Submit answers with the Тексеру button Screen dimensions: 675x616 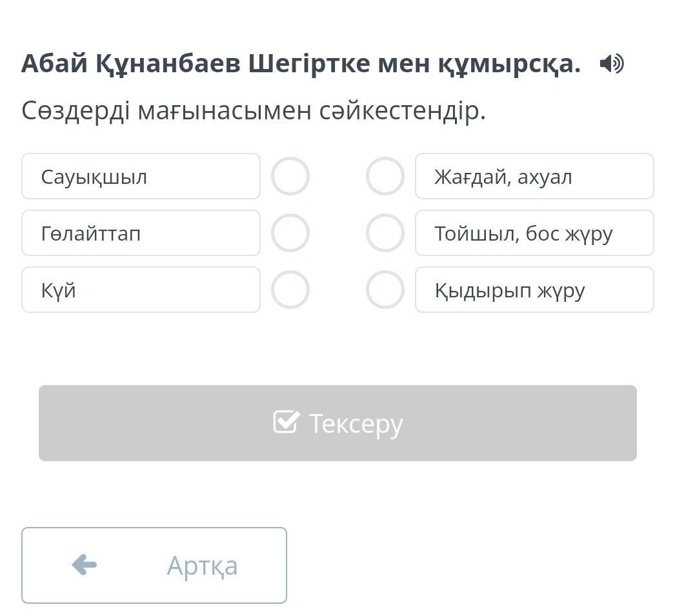(337, 423)
